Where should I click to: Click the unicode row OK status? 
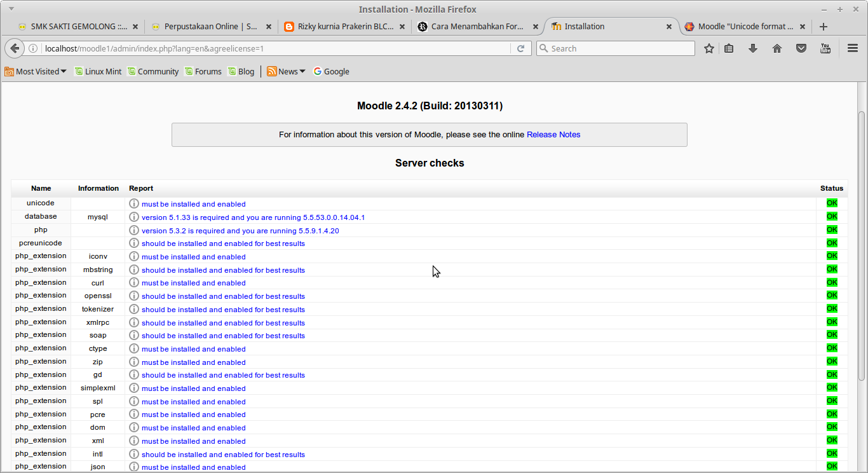(x=832, y=203)
